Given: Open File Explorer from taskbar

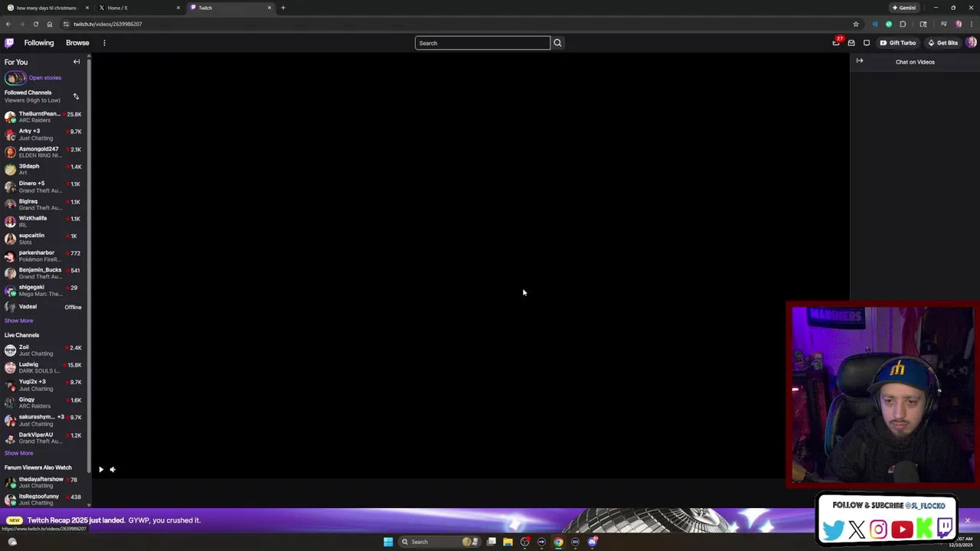Looking at the screenshot, I should [508, 542].
